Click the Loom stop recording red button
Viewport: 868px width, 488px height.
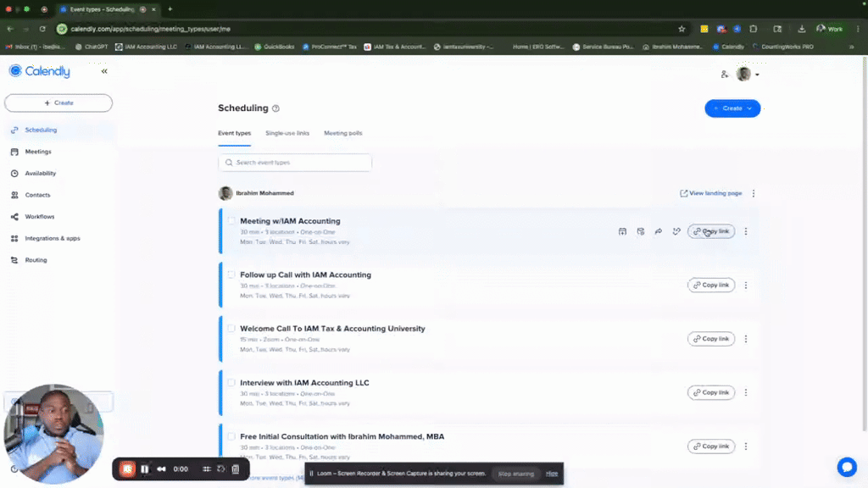(127, 469)
